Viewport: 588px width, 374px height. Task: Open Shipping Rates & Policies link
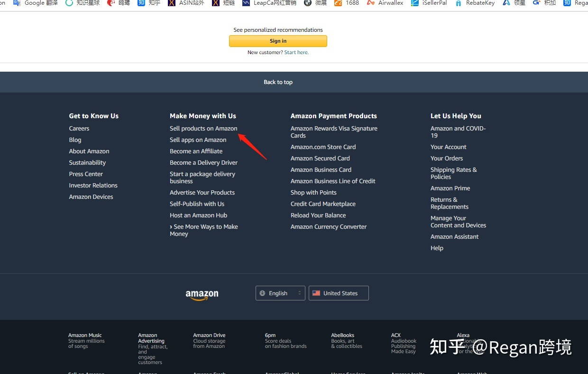454,173
